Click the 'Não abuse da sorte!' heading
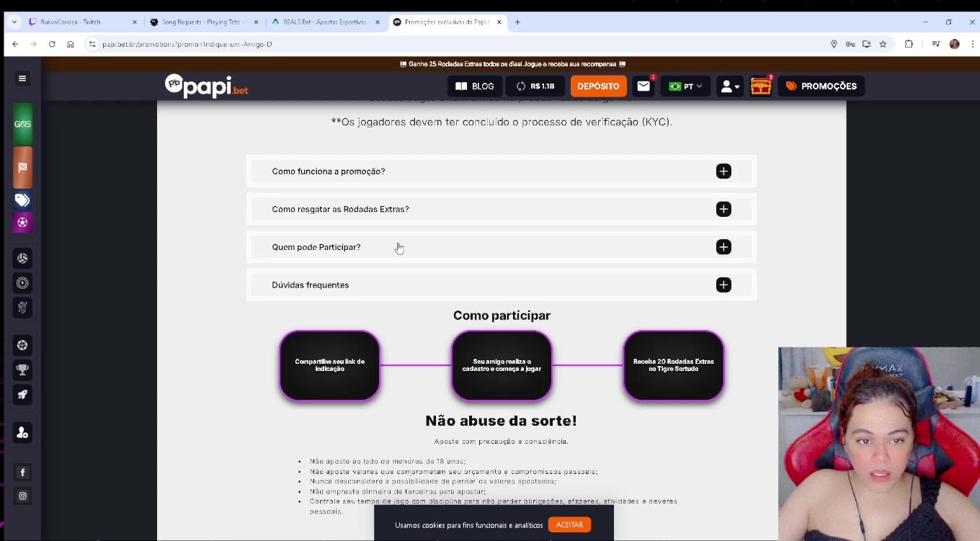980x541 pixels. pos(501,421)
